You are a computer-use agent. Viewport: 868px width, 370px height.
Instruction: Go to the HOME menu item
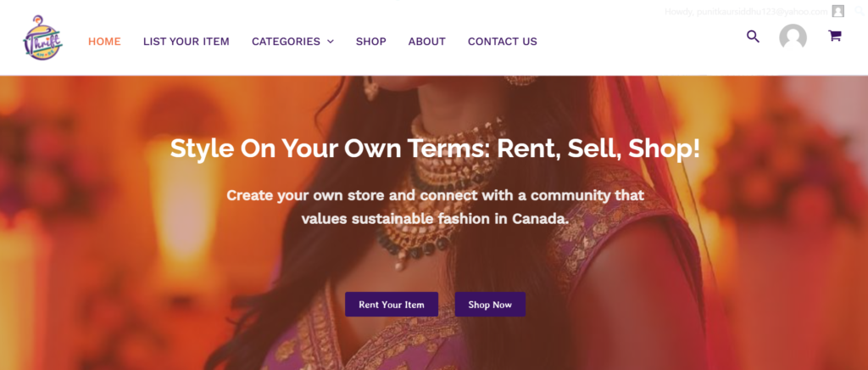tap(104, 42)
